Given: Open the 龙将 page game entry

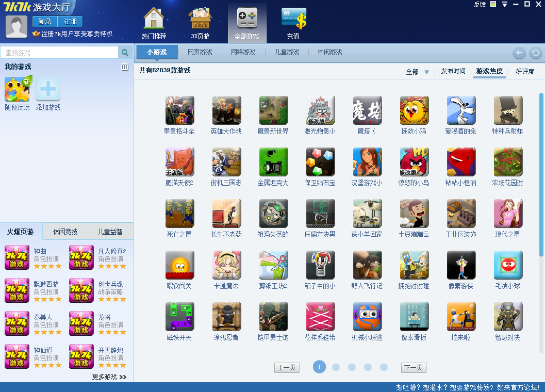Looking at the screenshot, I should point(98,324).
